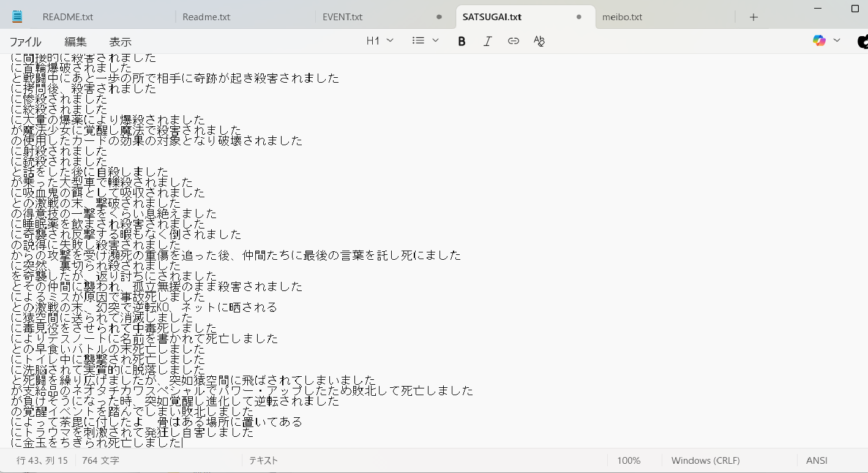Click the Notepad app icon
This screenshot has height=473, width=868.
click(x=17, y=17)
